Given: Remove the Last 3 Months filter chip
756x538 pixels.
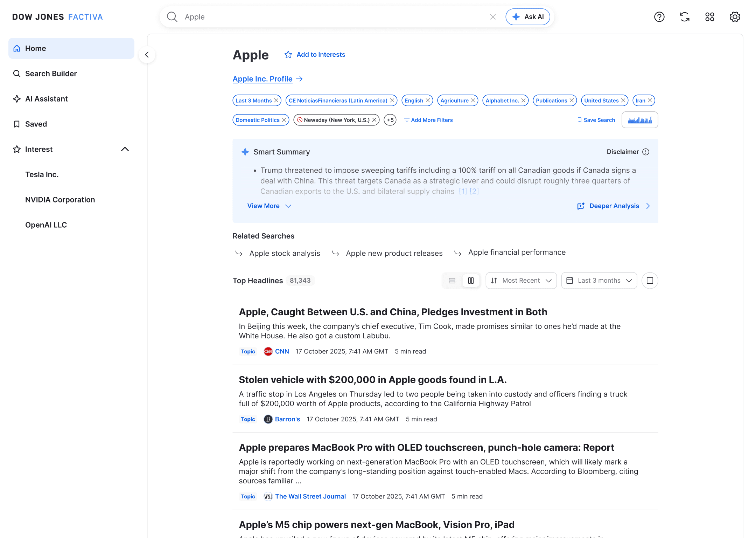Looking at the screenshot, I should point(276,101).
